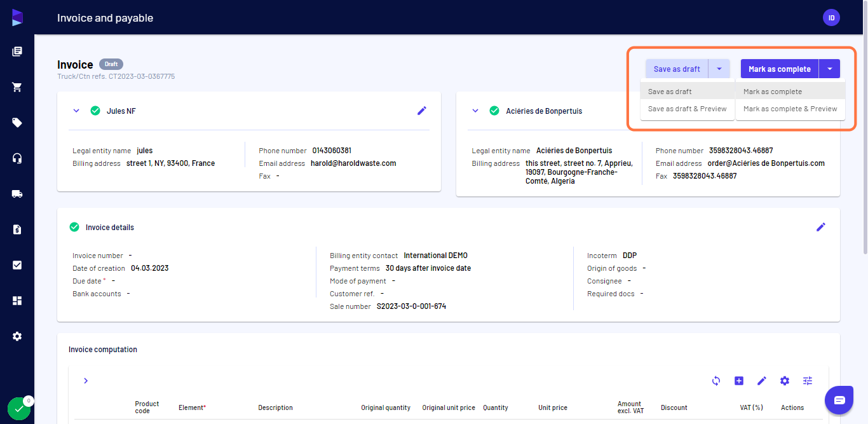Expand the invoice computation row chevron

click(x=86, y=381)
